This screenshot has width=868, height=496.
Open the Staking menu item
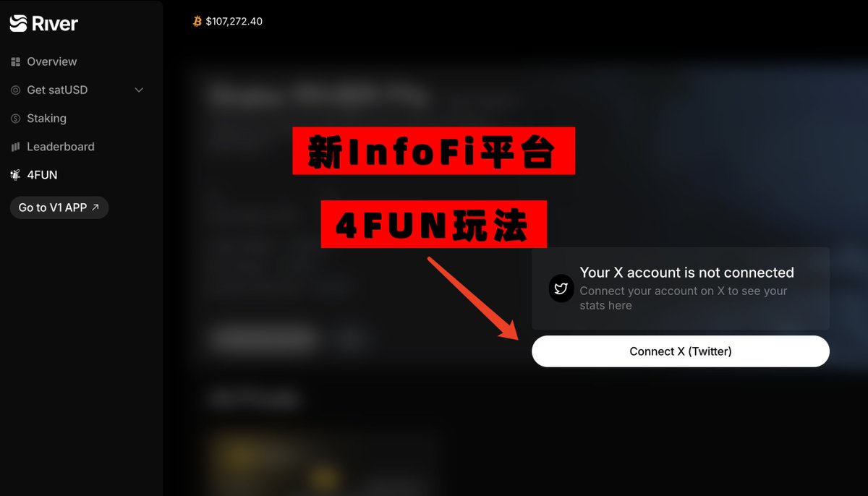click(x=46, y=119)
